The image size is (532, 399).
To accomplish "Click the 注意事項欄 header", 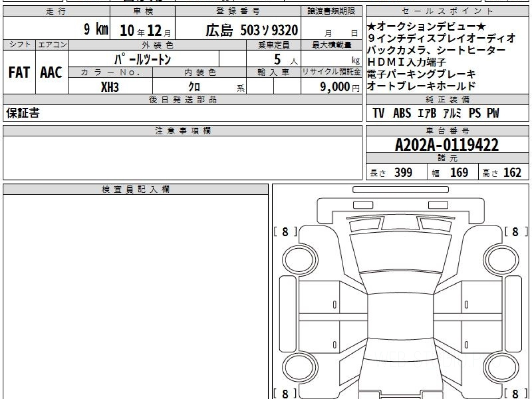I will tap(183, 131).
